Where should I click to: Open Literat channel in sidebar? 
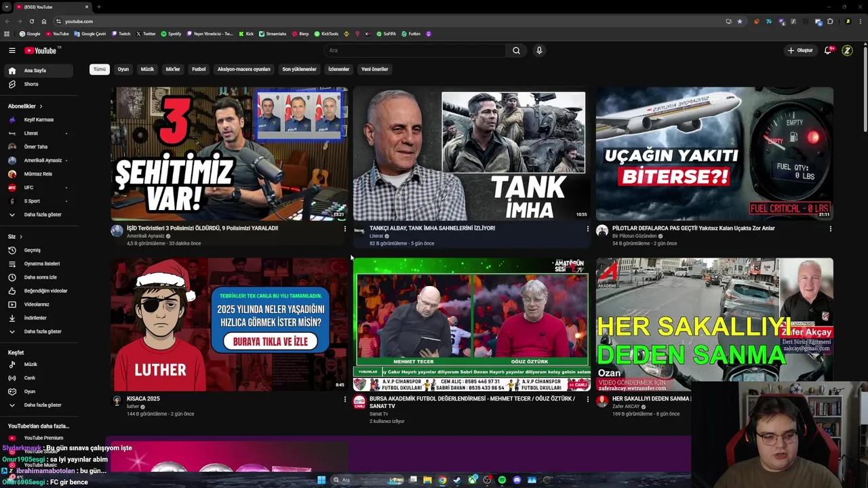point(39,134)
